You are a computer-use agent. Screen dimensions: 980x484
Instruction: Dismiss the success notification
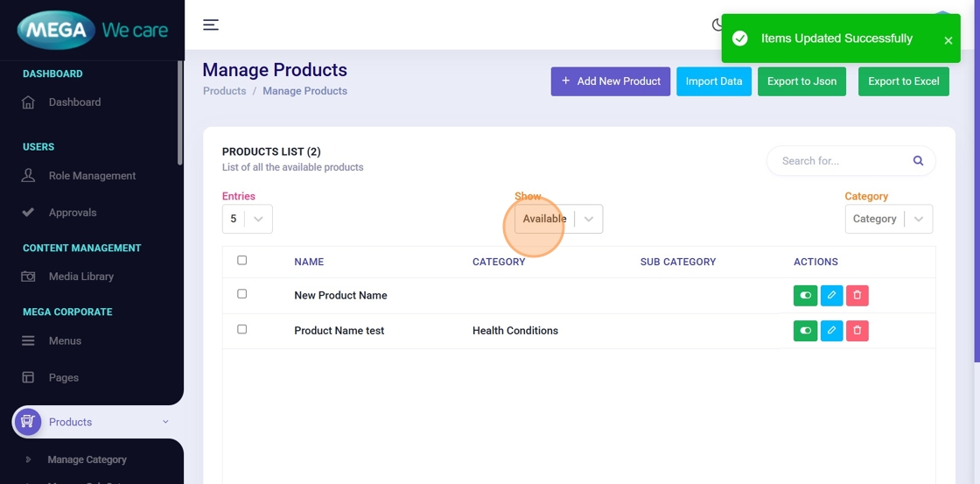point(948,40)
